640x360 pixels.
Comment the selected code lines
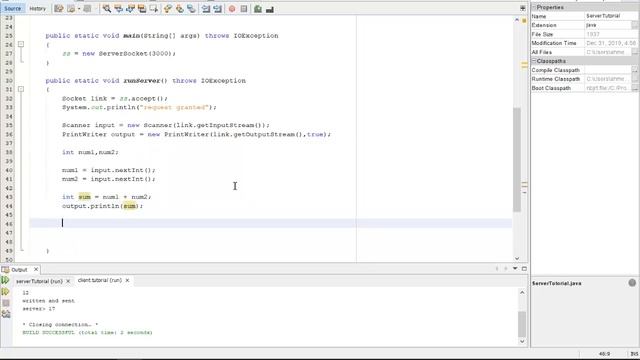tap(258, 9)
